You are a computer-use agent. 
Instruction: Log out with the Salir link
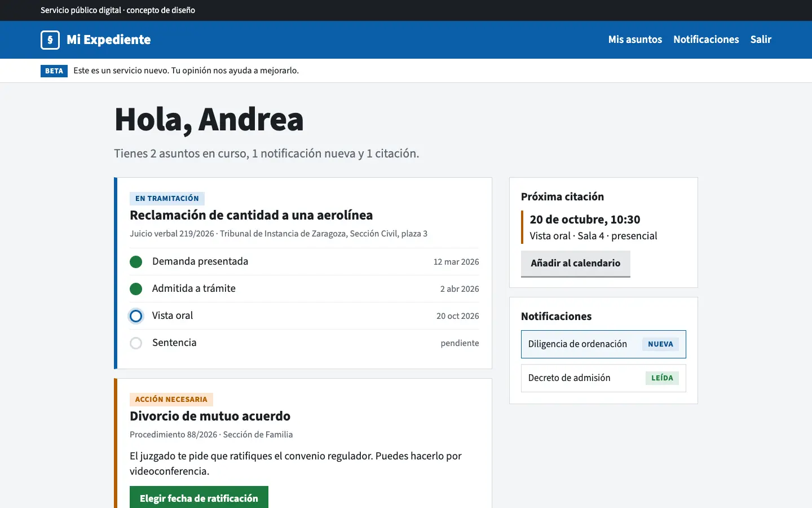pyautogui.click(x=761, y=40)
